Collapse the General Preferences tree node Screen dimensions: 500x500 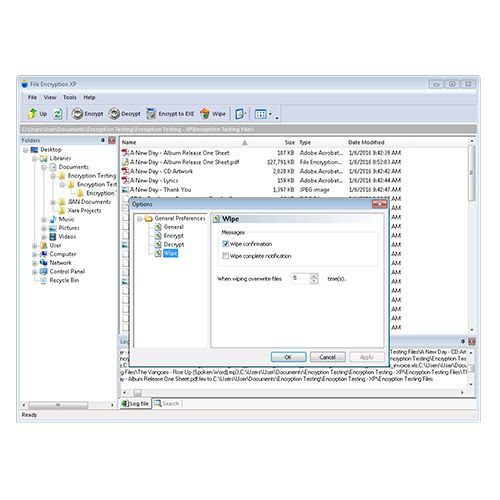[140, 219]
